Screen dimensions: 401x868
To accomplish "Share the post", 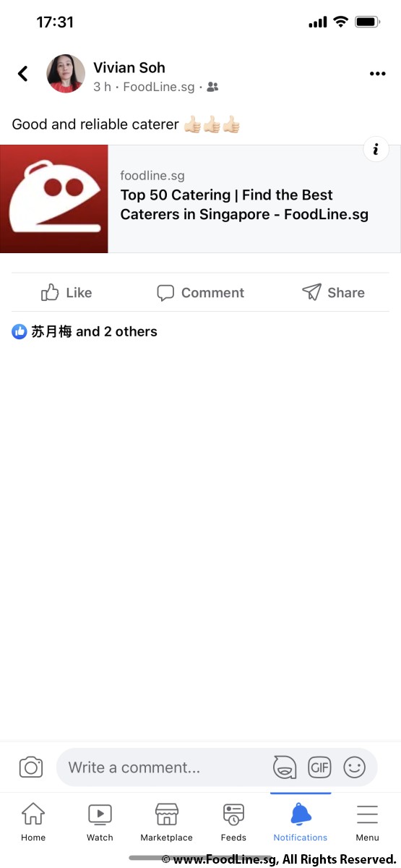I will [x=333, y=292].
